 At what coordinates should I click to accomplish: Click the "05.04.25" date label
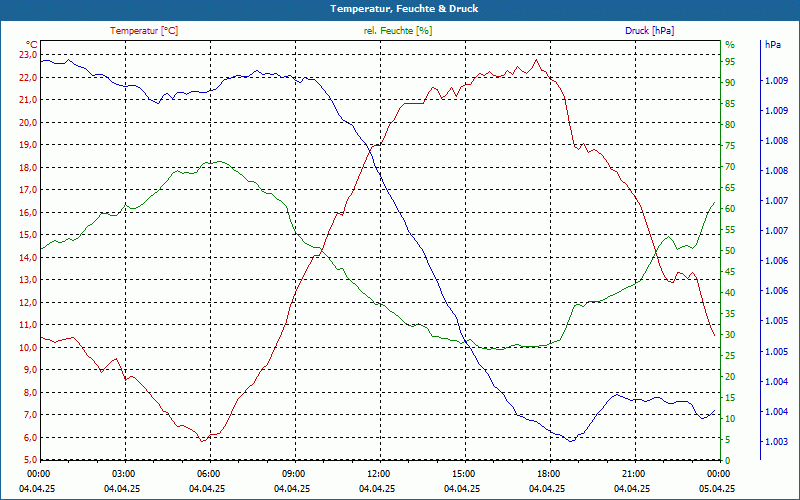tap(717, 488)
